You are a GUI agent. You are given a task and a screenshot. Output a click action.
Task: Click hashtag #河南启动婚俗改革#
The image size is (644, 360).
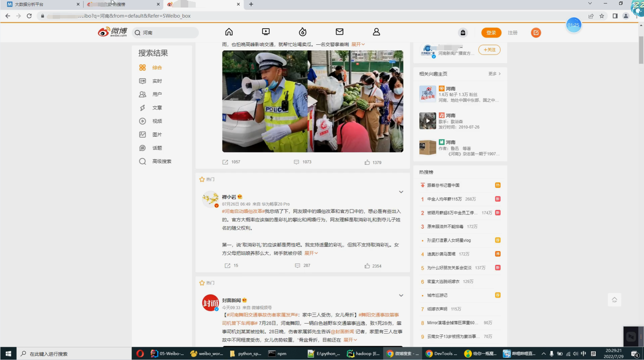pos(243,211)
